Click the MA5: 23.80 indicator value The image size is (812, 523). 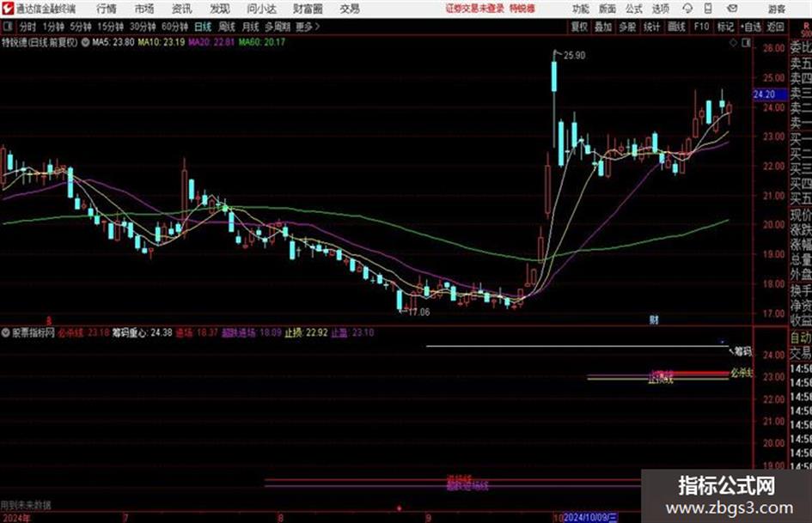113,42
